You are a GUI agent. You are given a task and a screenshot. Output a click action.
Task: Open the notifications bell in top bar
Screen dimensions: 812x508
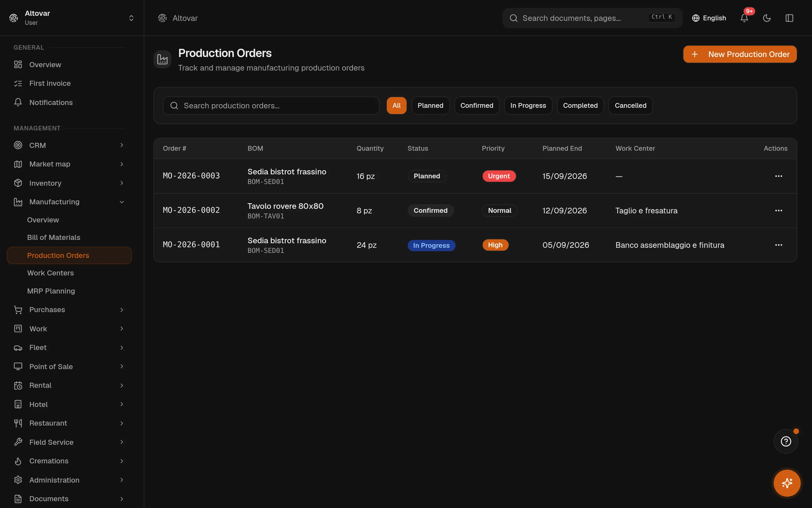pos(744,18)
